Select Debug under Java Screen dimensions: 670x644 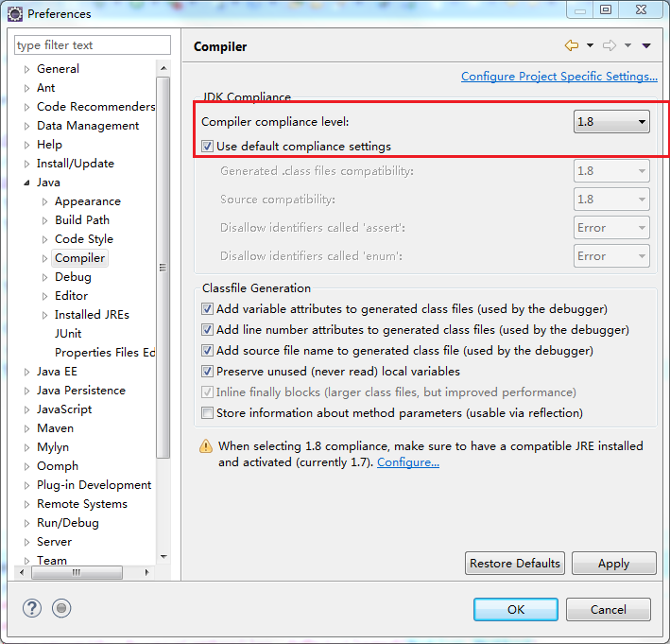(x=73, y=277)
